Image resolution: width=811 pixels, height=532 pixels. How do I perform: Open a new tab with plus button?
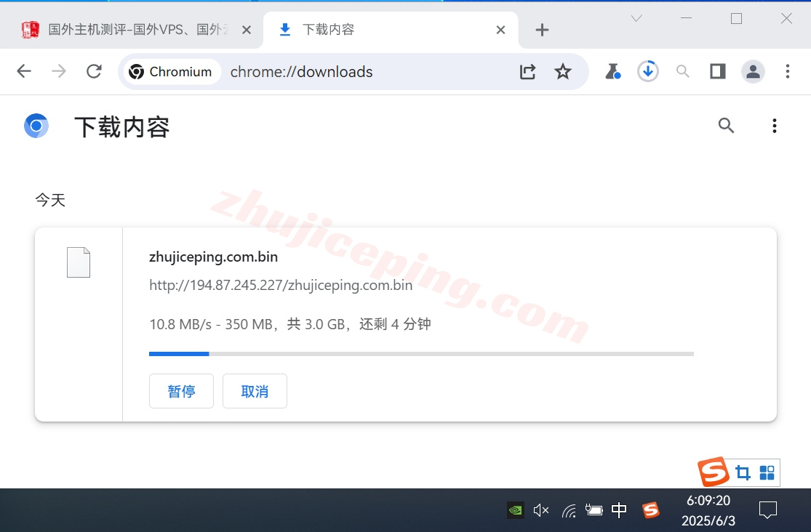542,30
